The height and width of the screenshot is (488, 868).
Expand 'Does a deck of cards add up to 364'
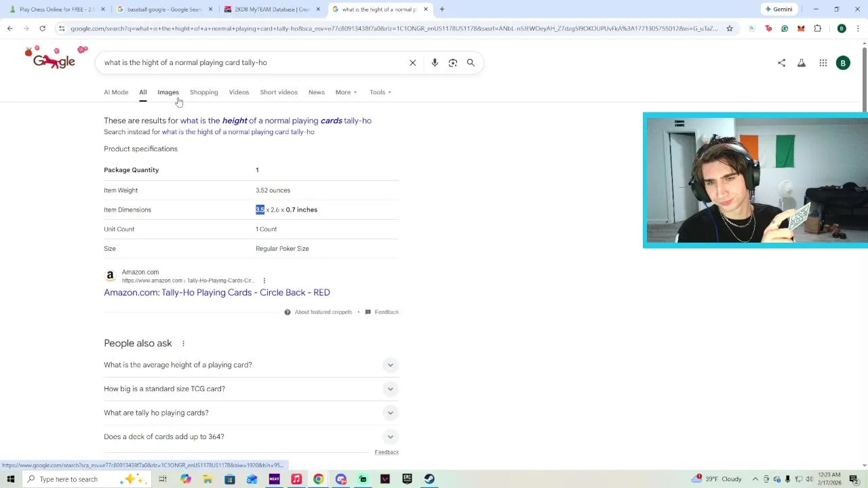390,436
